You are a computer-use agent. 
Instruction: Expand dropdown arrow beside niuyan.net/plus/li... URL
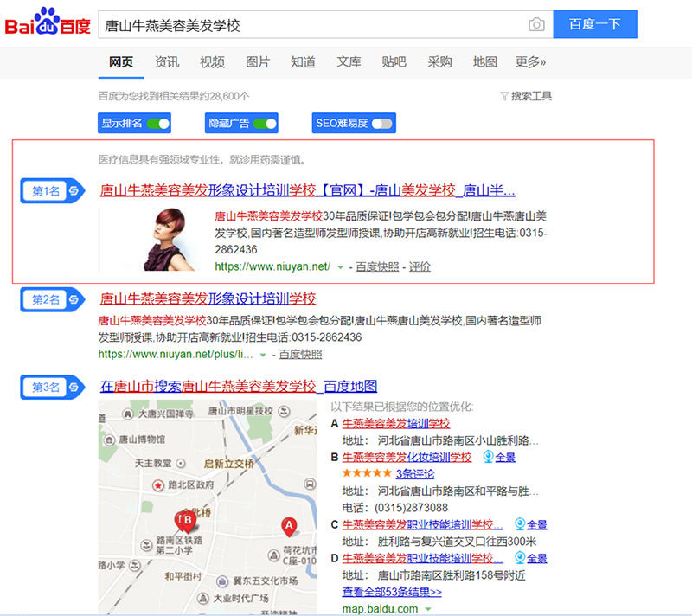point(263,355)
